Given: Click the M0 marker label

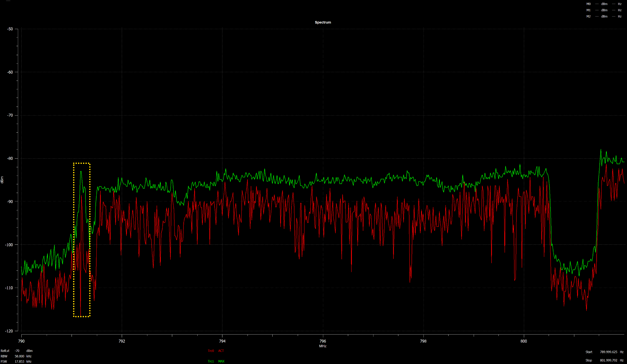Looking at the screenshot, I should coord(588,4).
